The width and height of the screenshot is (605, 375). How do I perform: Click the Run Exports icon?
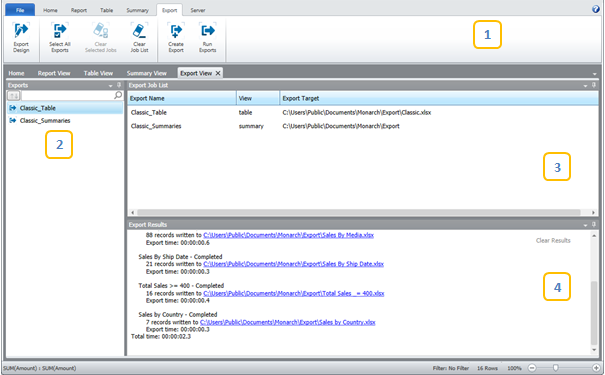(208, 37)
